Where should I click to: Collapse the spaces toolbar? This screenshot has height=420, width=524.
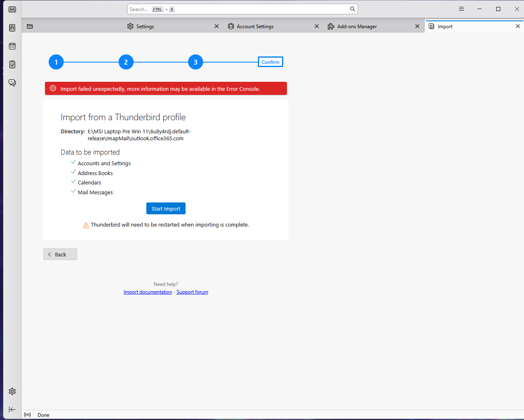point(12,409)
